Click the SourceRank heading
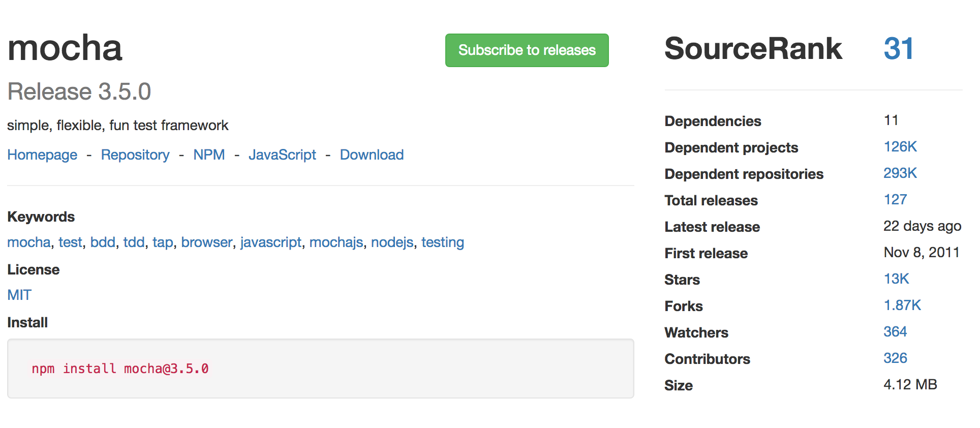980x428 pixels. (x=753, y=49)
